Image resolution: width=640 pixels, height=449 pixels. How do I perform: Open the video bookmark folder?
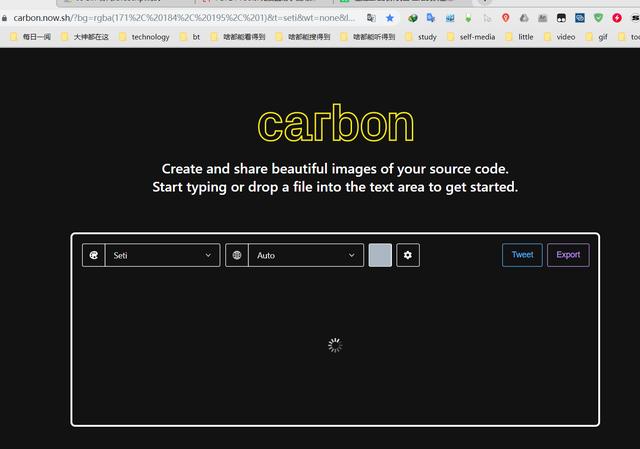[x=560, y=37]
